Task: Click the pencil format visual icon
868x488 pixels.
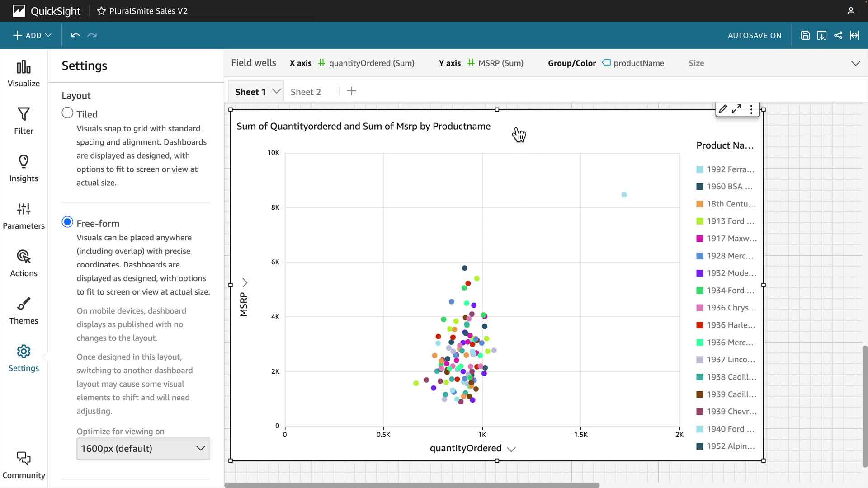Action: (x=722, y=109)
